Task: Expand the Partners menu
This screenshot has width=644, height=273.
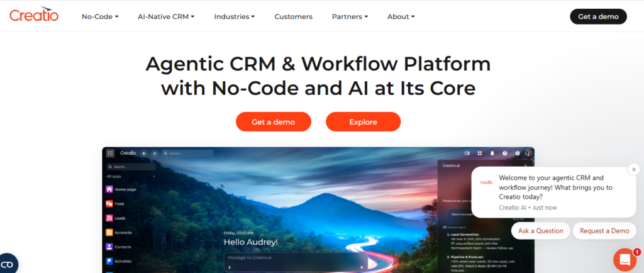Action: coord(350,17)
